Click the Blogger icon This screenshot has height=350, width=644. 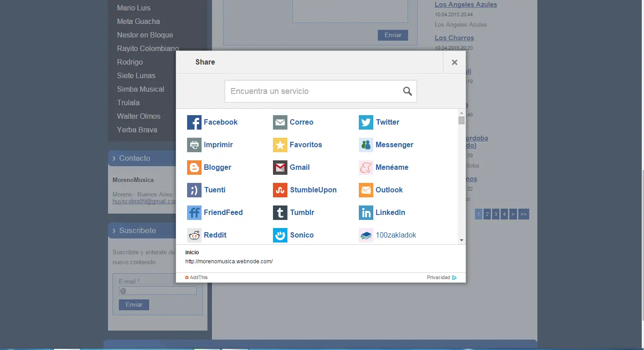tap(194, 168)
